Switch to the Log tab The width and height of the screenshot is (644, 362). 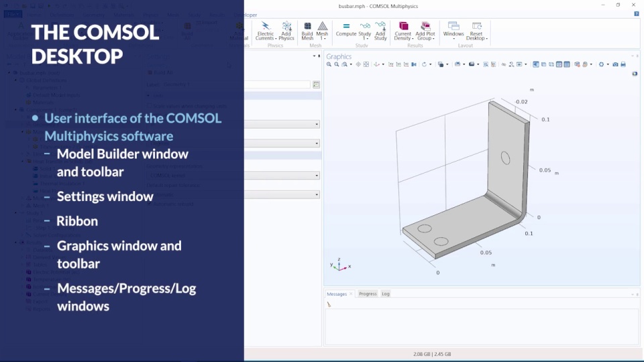386,294
